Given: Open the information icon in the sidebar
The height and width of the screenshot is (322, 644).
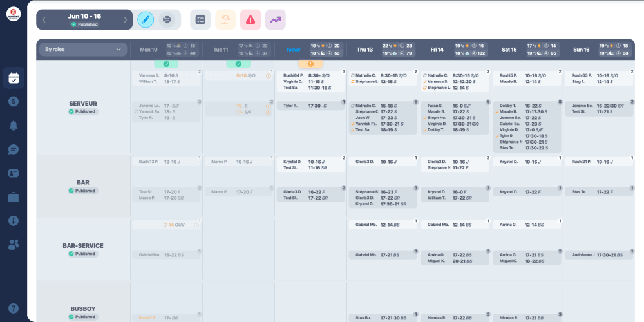Looking at the screenshot, I should [x=14, y=221].
